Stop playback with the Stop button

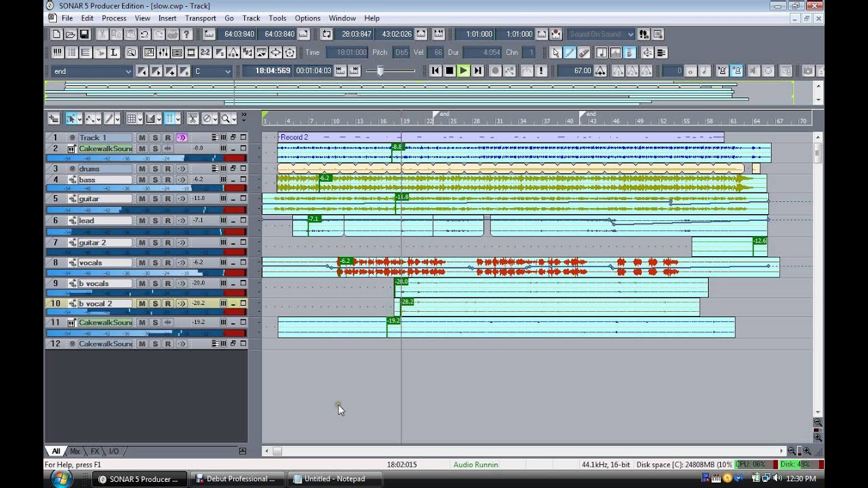click(449, 70)
